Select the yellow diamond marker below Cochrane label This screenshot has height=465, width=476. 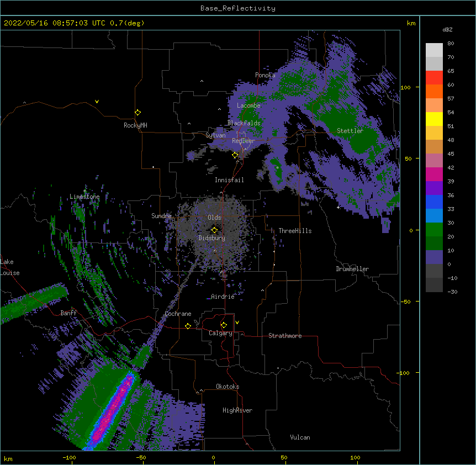[x=188, y=326]
